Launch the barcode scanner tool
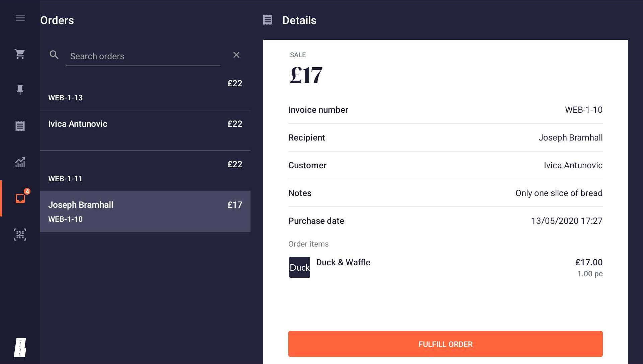 coord(20,235)
